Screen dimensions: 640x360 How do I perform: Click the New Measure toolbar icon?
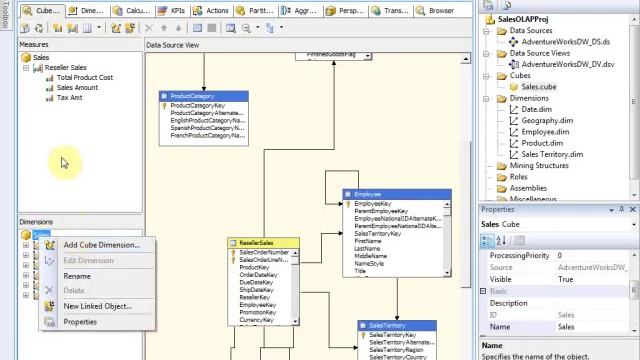58,28
